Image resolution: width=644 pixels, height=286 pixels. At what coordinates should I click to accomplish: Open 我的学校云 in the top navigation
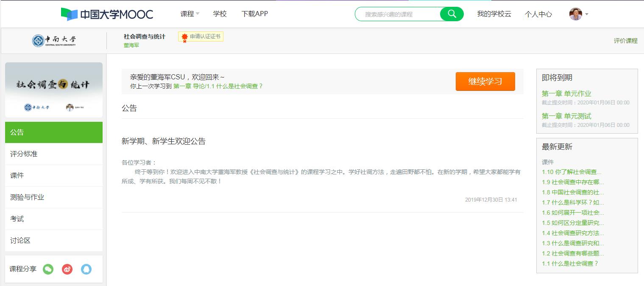(494, 14)
